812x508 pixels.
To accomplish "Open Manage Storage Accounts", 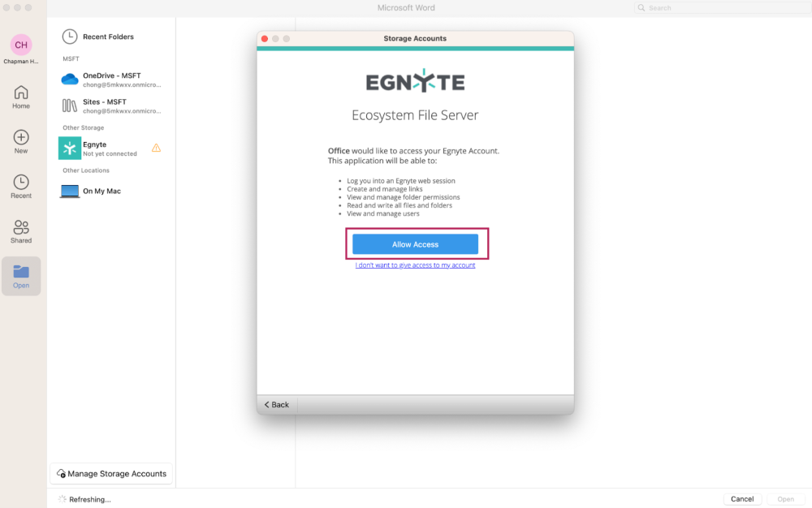I will 111,473.
